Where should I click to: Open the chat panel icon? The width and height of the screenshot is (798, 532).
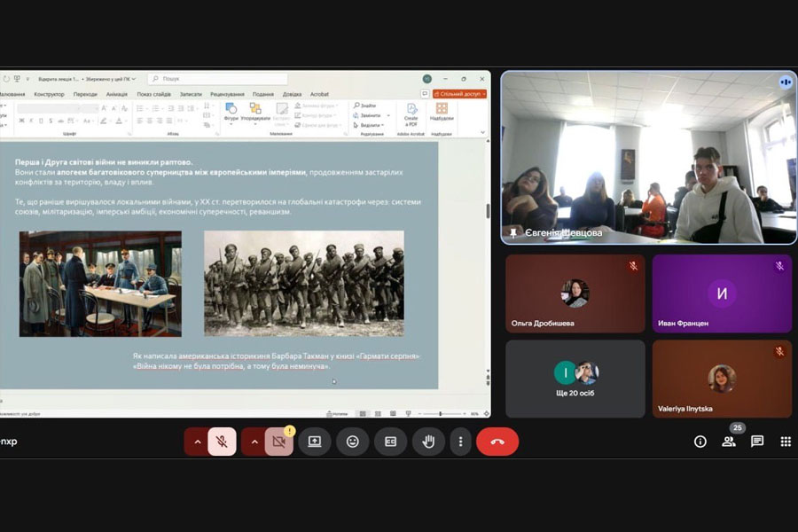[x=757, y=442]
